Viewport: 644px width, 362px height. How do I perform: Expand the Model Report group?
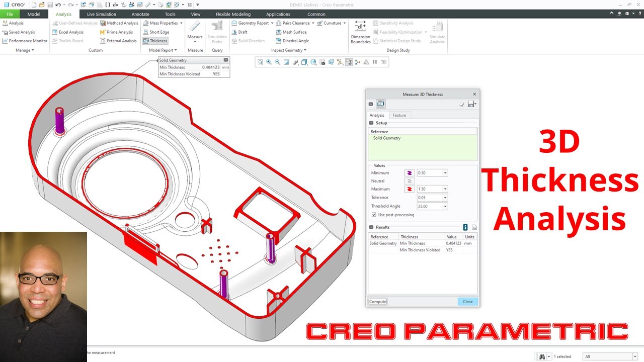tap(162, 50)
